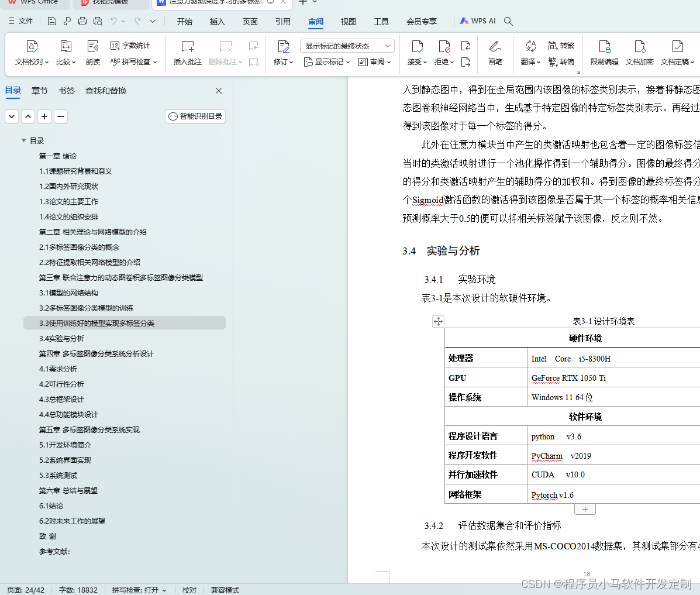The image size is (700, 595).
Task: Select the 画笔 brush annotation tool
Action: pos(495,52)
